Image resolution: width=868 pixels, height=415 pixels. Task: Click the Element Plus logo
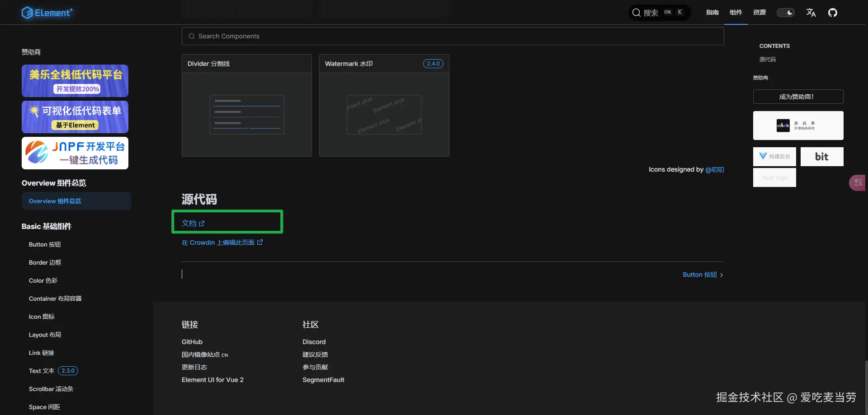click(47, 13)
